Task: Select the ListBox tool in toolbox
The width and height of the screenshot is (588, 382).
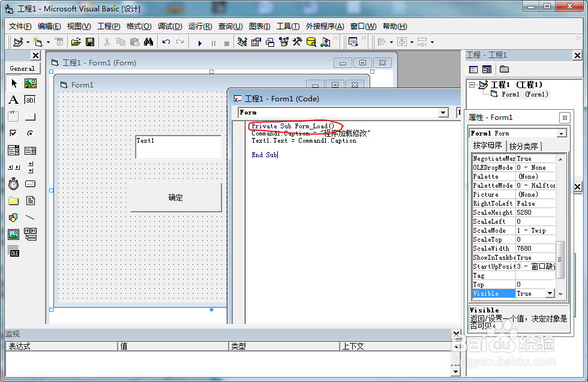Action: pyautogui.click(x=31, y=151)
